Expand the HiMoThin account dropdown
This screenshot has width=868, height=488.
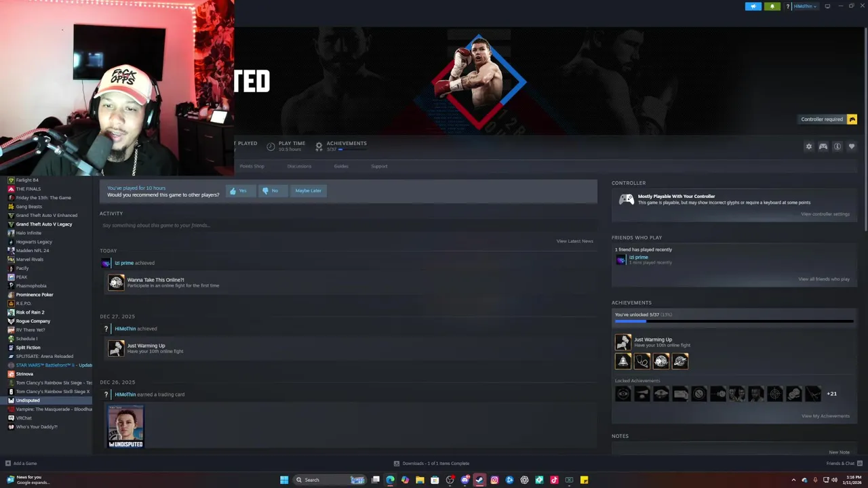pos(806,6)
